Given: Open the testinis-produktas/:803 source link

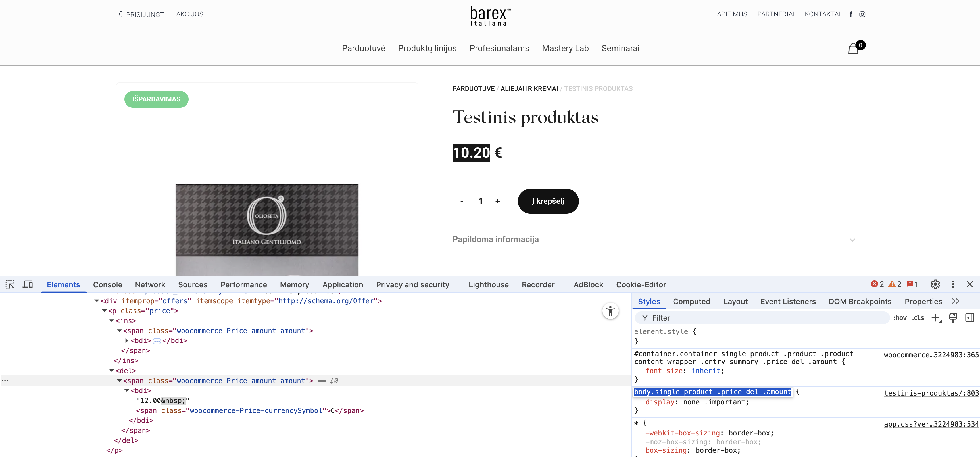Looking at the screenshot, I should 931,393.
